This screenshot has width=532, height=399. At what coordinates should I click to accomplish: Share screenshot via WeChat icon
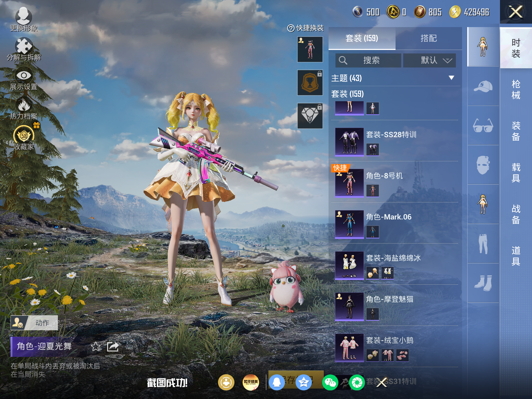click(x=330, y=382)
